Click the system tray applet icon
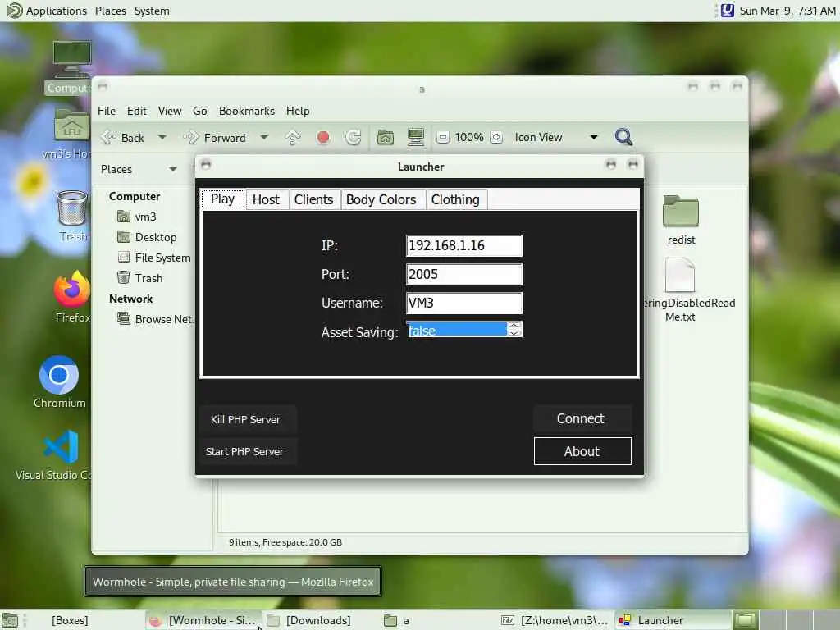The image size is (840, 630). 727,11
